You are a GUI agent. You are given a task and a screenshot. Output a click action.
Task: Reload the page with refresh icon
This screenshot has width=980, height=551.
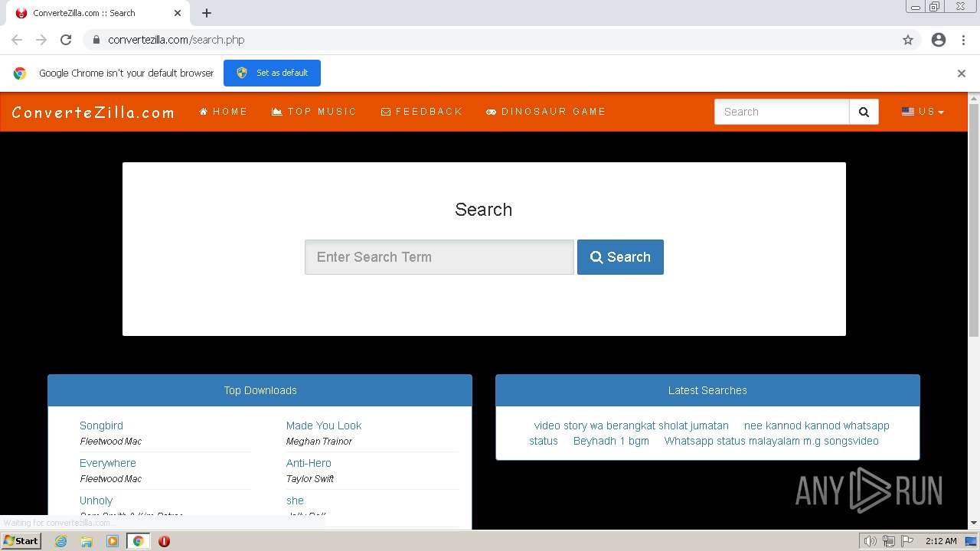coord(66,40)
